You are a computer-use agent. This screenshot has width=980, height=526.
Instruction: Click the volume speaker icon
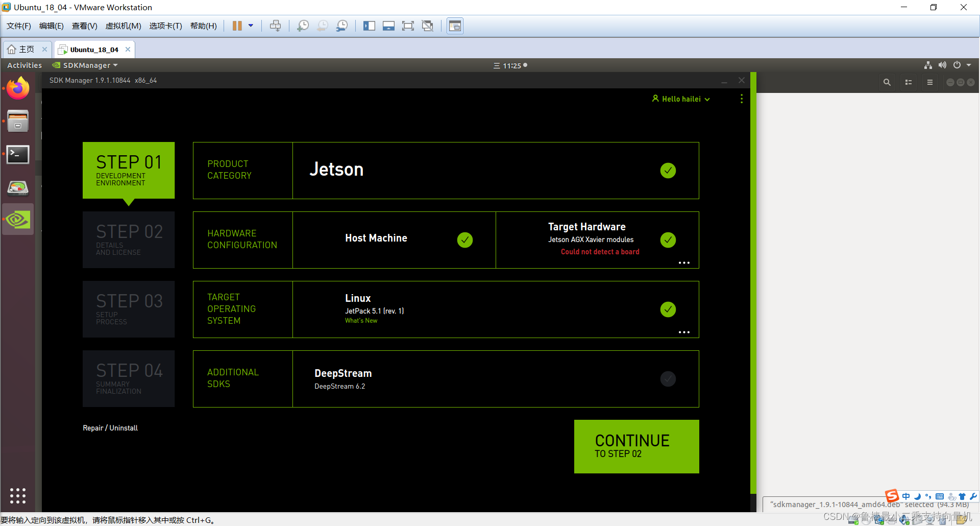coord(942,65)
